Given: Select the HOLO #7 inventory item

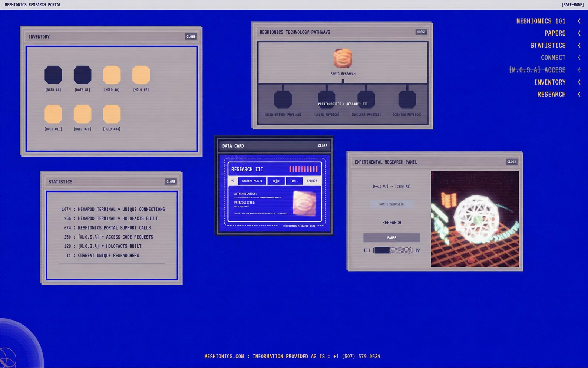Looking at the screenshot, I should click(x=141, y=75).
